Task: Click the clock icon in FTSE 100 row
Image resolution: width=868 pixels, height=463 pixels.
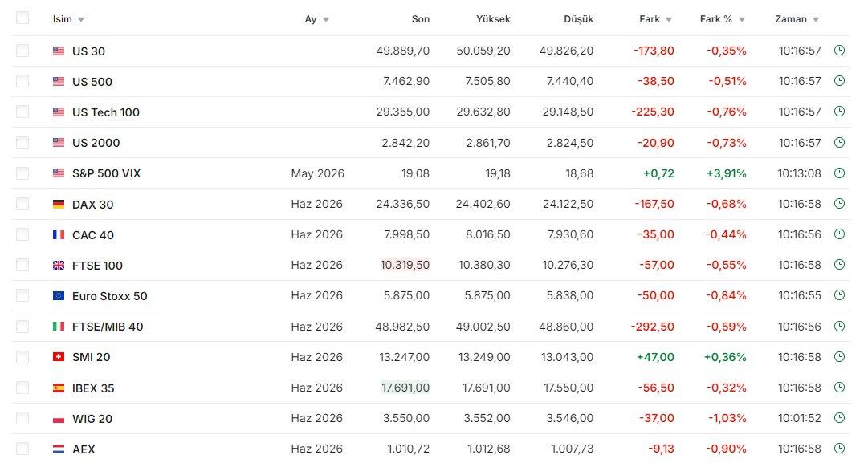Action: click(x=839, y=265)
